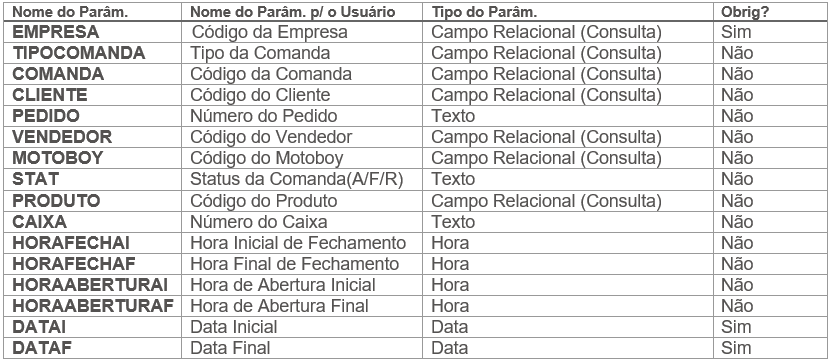Click 'Código da Empresa' description cell
The width and height of the screenshot is (830, 362).
click(269, 32)
